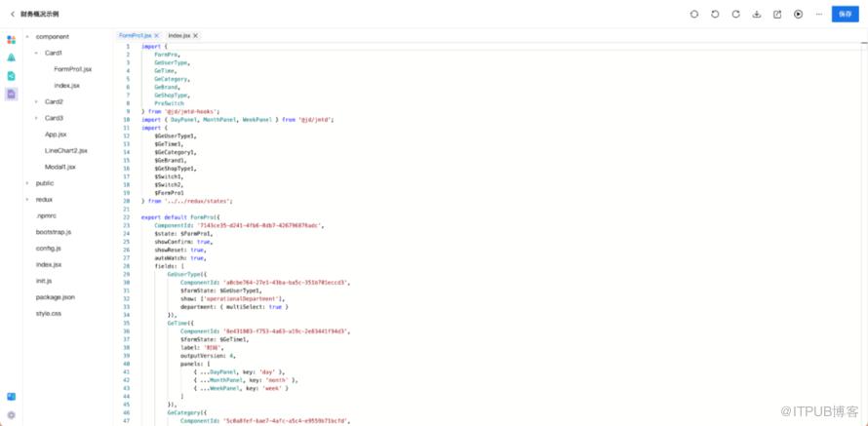Open App.jsx in the file tree
Image resolution: width=868 pixels, height=426 pixels.
click(x=56, y=135)
